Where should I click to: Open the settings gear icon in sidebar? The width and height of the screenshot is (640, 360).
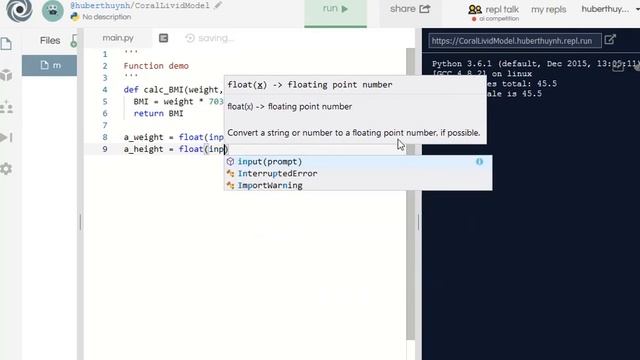(6, 168)
